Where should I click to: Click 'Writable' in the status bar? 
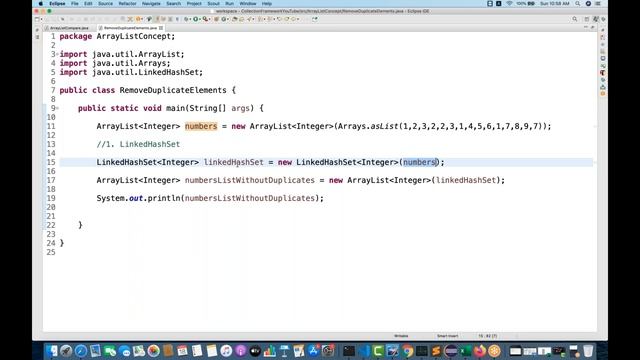click(401, 336)
